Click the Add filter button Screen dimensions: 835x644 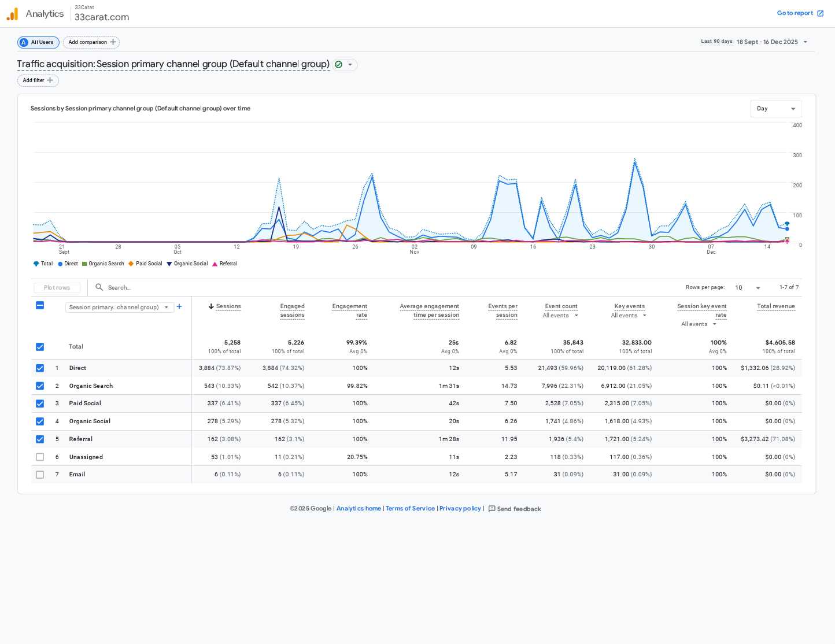[x=38, y=80]
